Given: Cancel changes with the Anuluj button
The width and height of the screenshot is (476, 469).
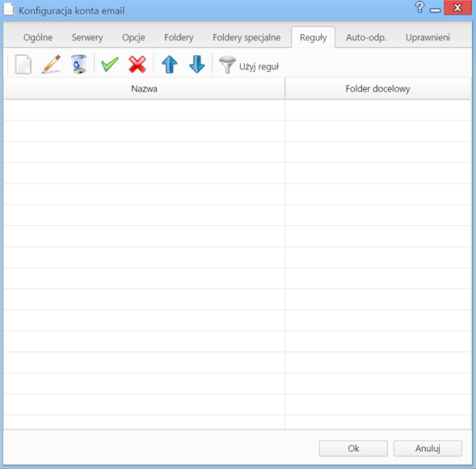Looking at the screenshot, I should pos(428,448).
